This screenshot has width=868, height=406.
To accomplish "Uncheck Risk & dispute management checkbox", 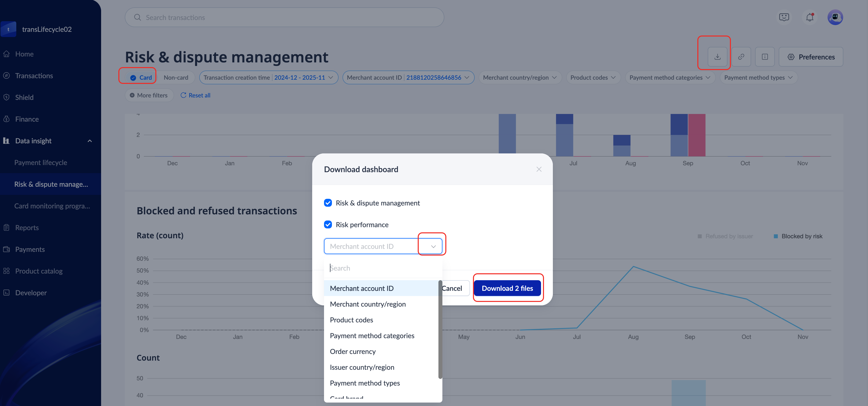I will pos(327,203).
